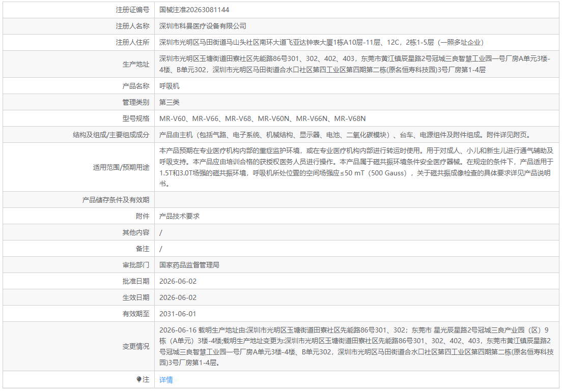Open the 详情 link
This screenshot has width=562, height=392.
(166, 380)
